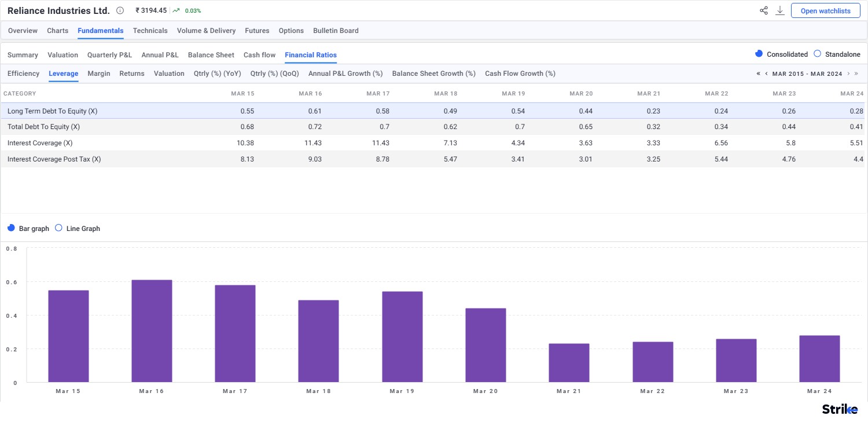Select the Financial Ratios sub-tab
Screen dimensions: 868x422
tap(311, 55)
